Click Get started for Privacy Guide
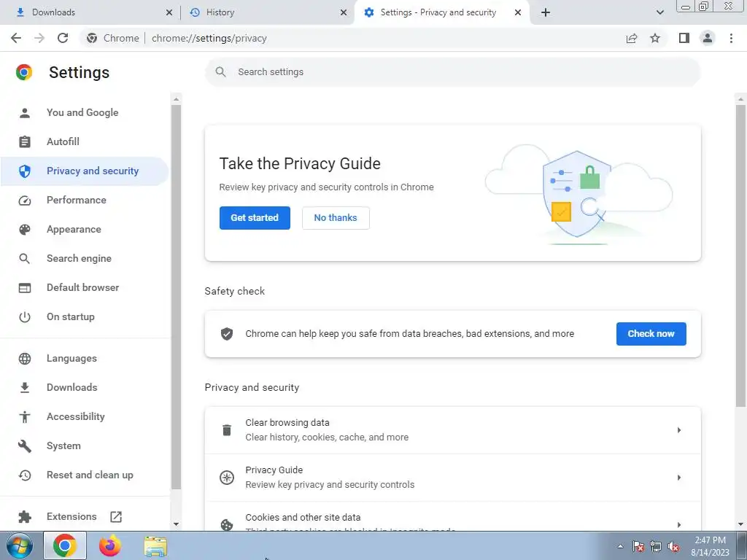 pos(255,218)
